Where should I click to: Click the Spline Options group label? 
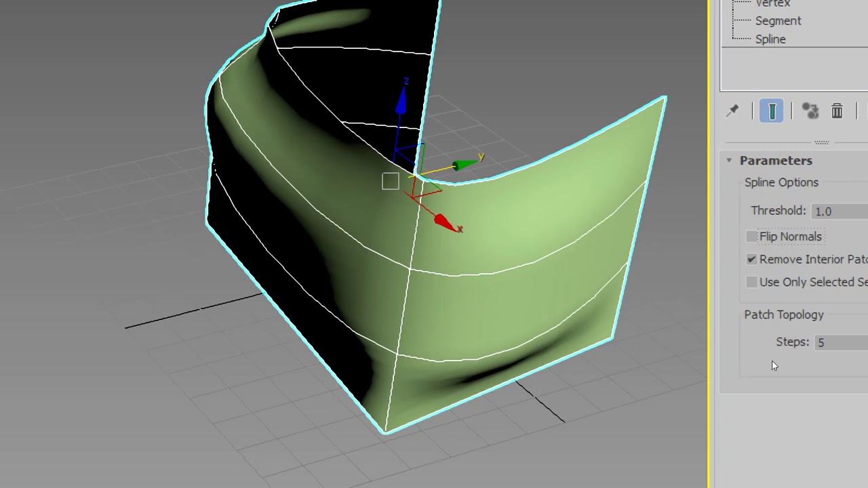coord(781,182)
